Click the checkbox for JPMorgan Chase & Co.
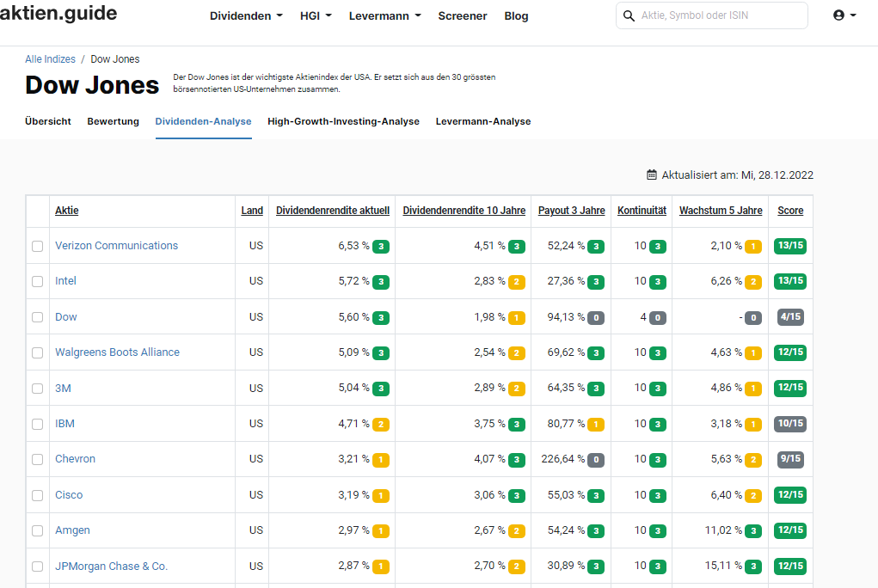The height and width of the screenshot is (588, 878). tap(38, 567)
